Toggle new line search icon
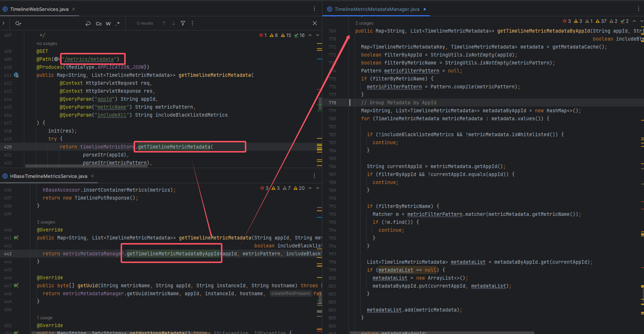Image resolution: width=644 pixels, height=334 pixels. click(88, 24)
